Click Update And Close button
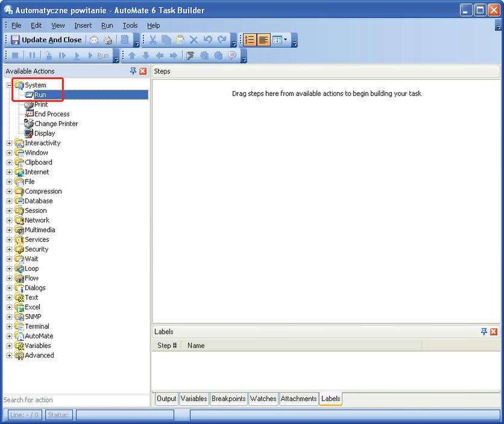This screenshot has height=424, width=504. pyautogui.click(x=46, y=40)
